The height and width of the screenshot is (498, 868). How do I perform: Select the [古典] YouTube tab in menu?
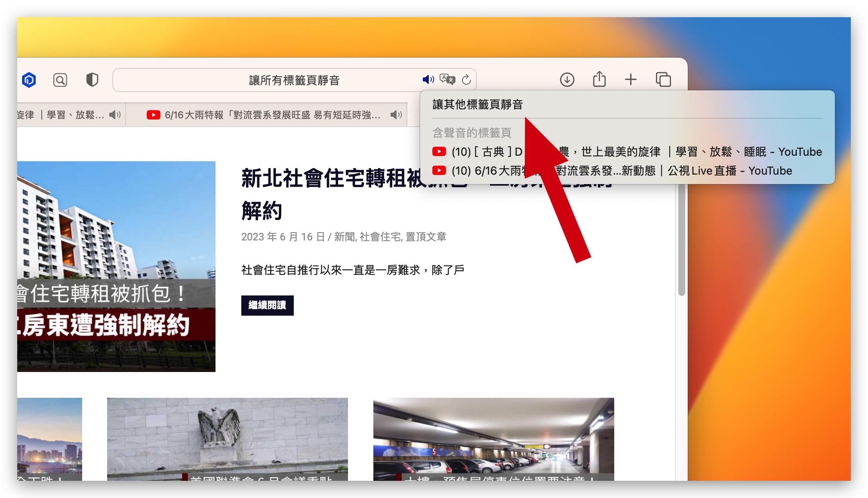pos(627,152)
